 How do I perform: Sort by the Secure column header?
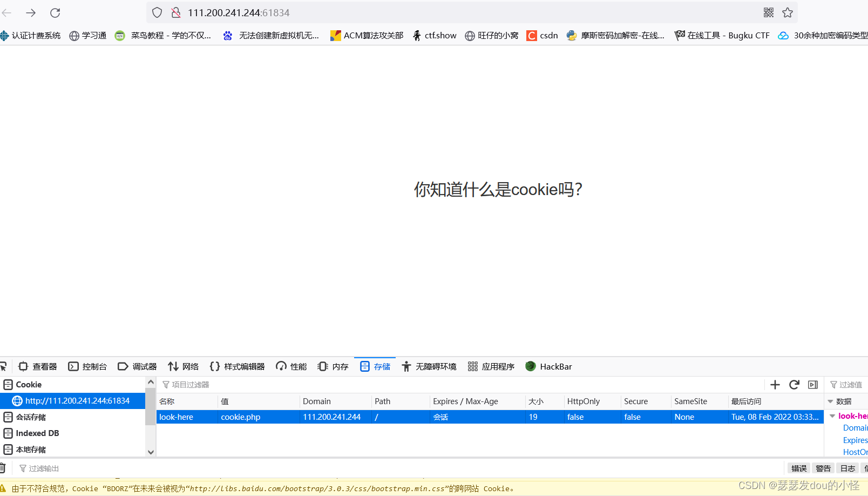point(646,401)
